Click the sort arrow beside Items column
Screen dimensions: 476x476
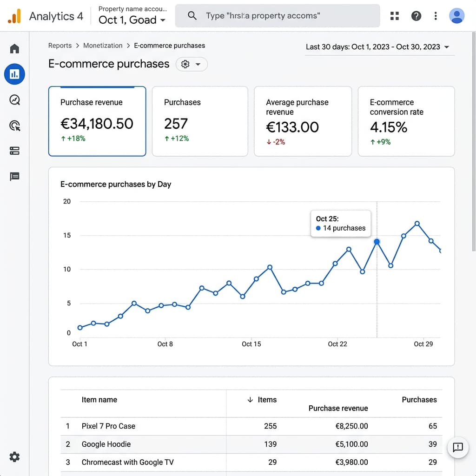coord(250,400)
